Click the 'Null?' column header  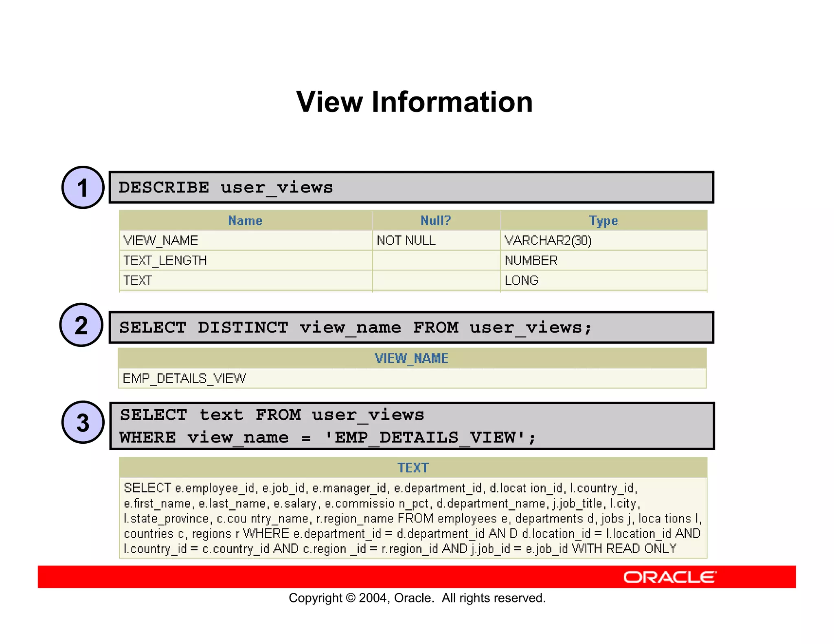[436, 220]
